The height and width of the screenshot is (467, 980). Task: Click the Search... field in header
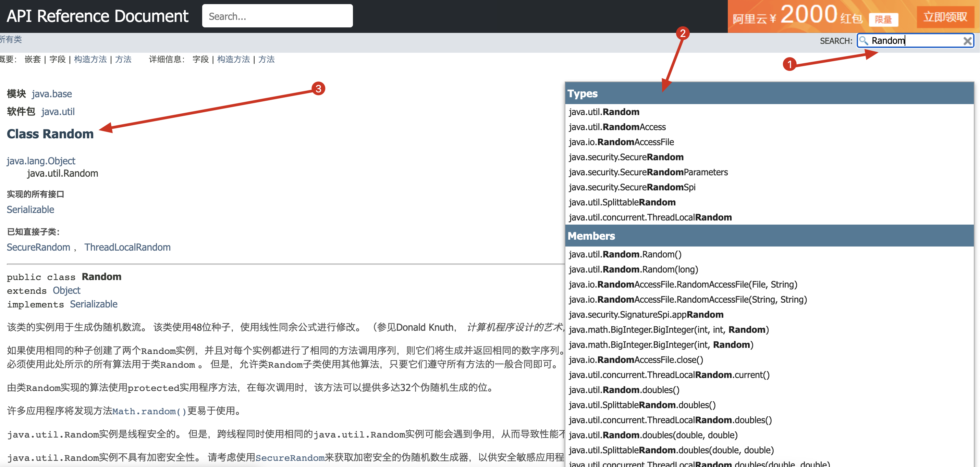(x=277, y=16)
